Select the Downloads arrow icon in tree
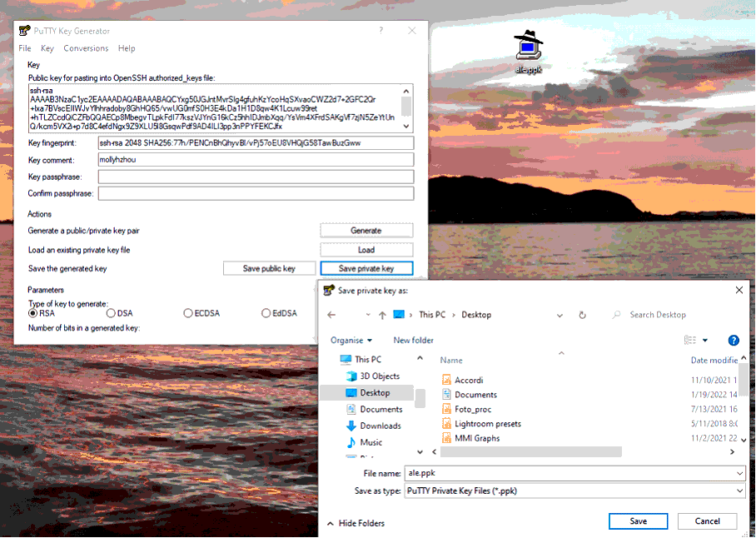Viewport: 756px width, 538px height. click(x=351, y=426)
